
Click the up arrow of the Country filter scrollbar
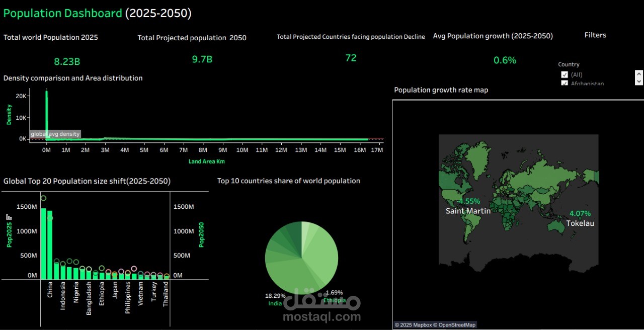click(639, 73)
